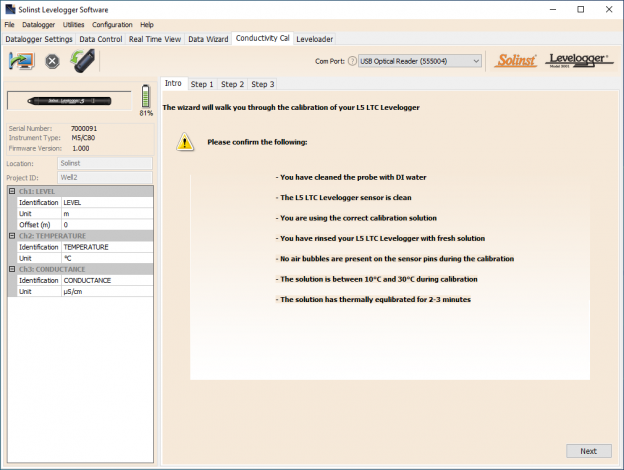
Task: Click the restore Levelogger green arrow icon
Action: (79, 61)
